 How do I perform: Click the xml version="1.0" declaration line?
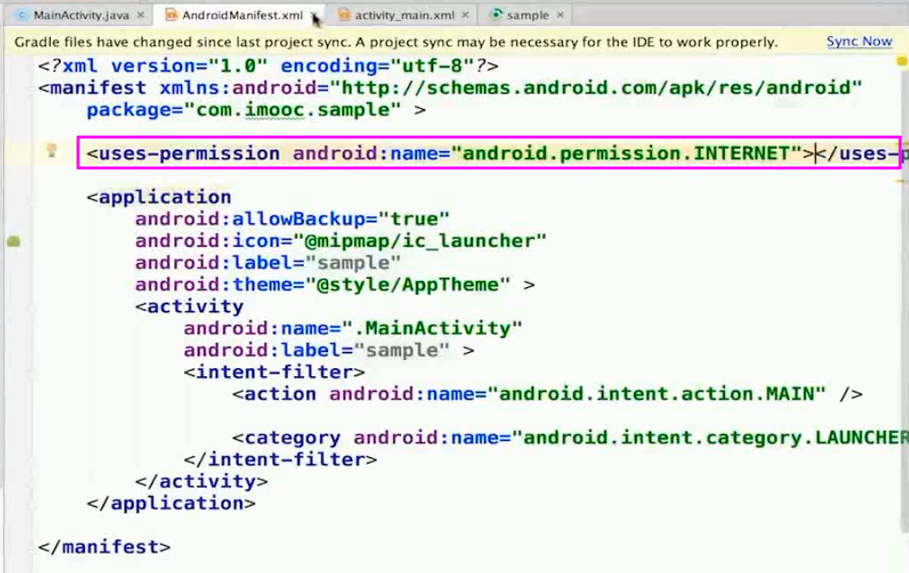point(268,66)
